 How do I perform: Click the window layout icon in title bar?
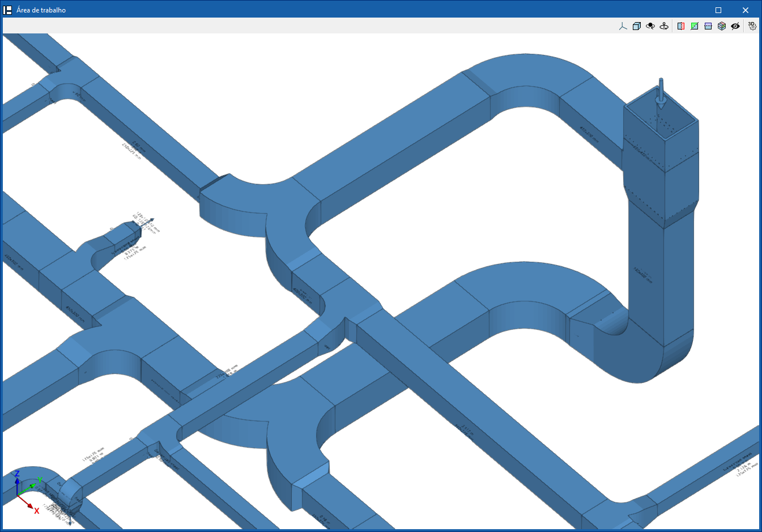[x=8, y=10]
